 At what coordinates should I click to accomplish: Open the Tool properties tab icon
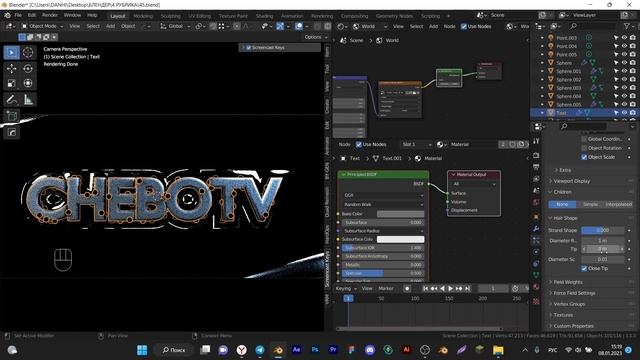pos(536,141)
